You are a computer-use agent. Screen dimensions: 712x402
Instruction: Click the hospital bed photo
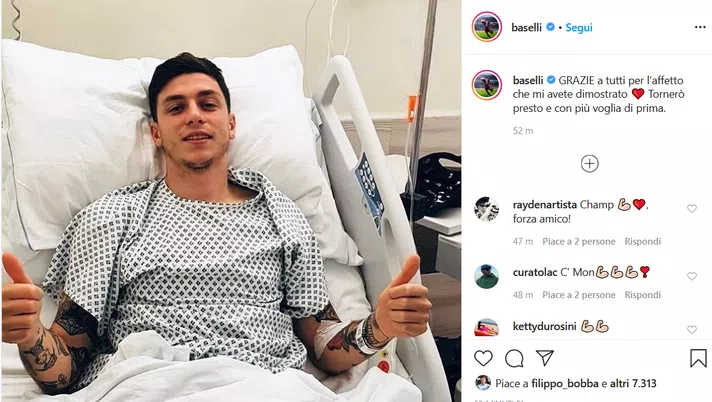click(x=231, y=201)
